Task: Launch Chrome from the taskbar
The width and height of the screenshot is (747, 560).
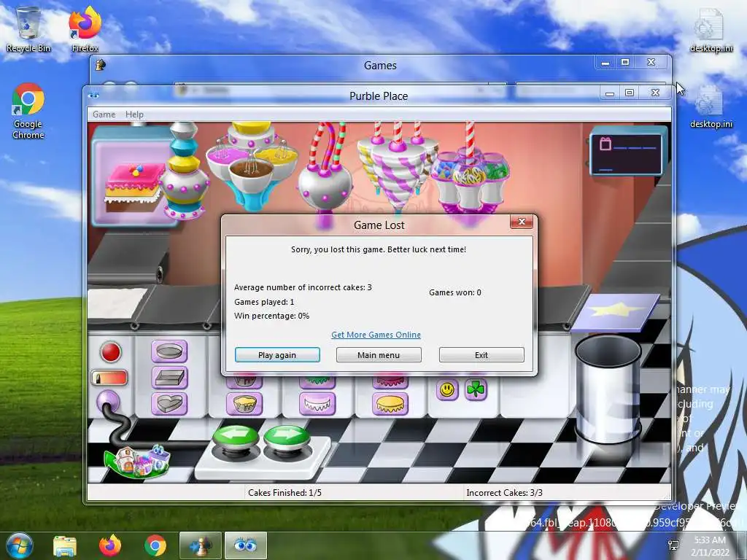Action: [x=155, y=545]
